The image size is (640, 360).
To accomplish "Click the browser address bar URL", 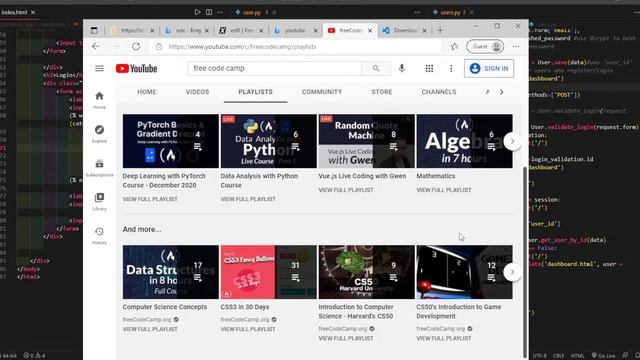I will [x=242, y=47].
